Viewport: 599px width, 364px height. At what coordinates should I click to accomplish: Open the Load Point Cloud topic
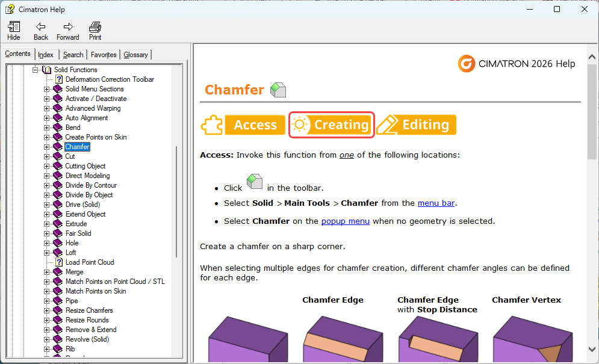tap(90, 262)
